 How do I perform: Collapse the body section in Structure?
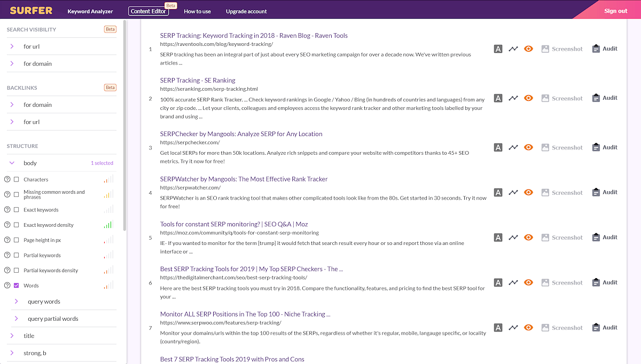(12, 163)
